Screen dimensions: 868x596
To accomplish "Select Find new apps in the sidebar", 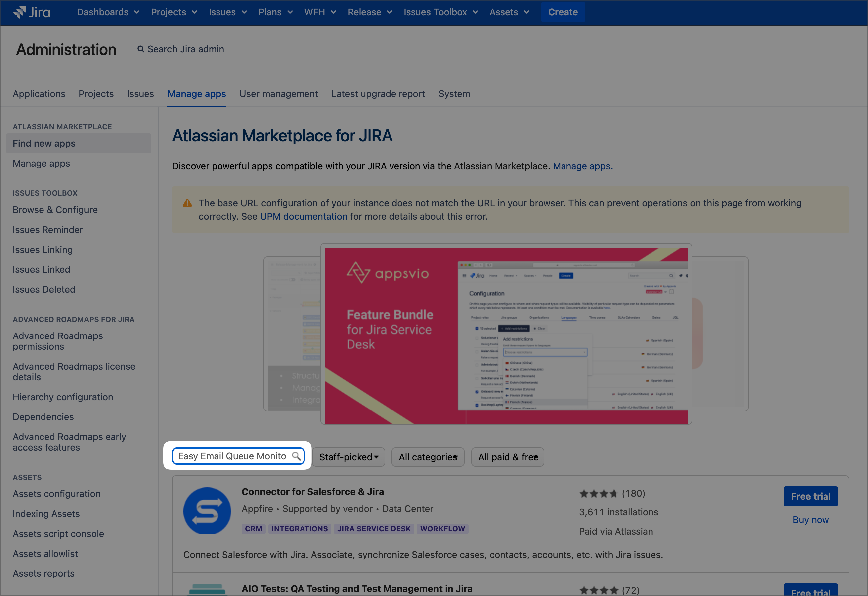I will 78,143.
